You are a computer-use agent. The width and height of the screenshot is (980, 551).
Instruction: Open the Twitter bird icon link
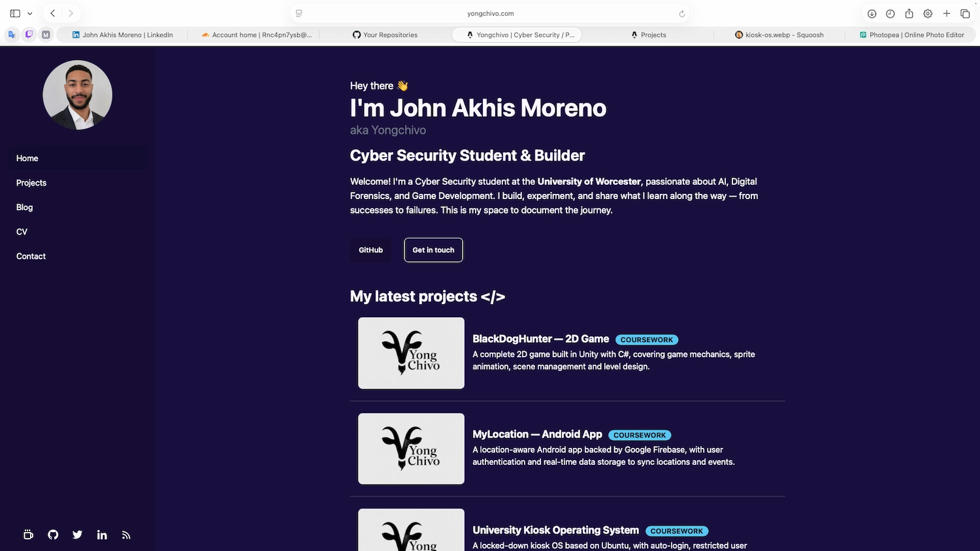(x=77, y=535)
